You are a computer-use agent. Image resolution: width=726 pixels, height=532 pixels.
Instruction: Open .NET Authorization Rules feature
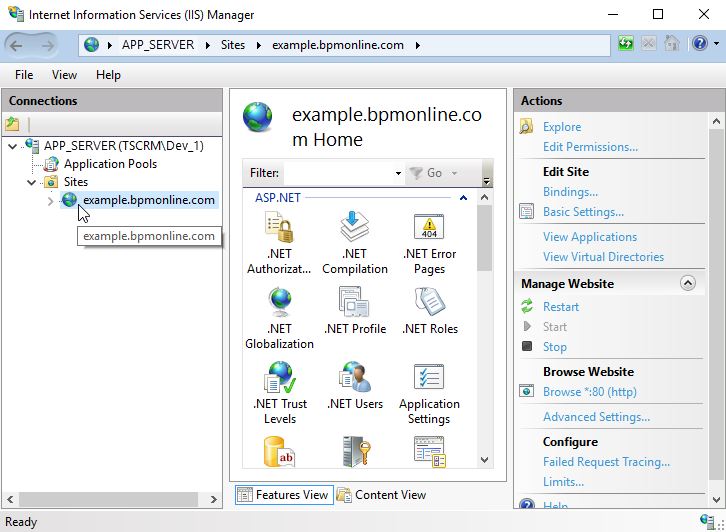(x=279, y=243)
